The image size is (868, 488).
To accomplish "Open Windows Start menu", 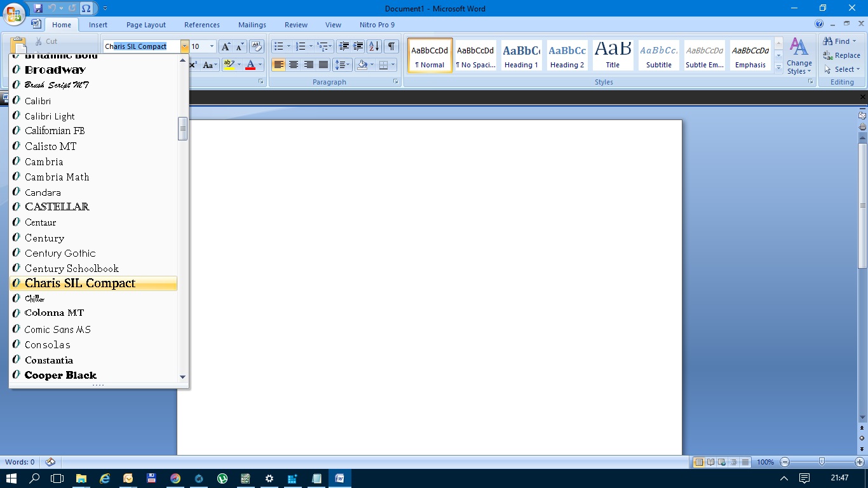I will pos(11,478).
